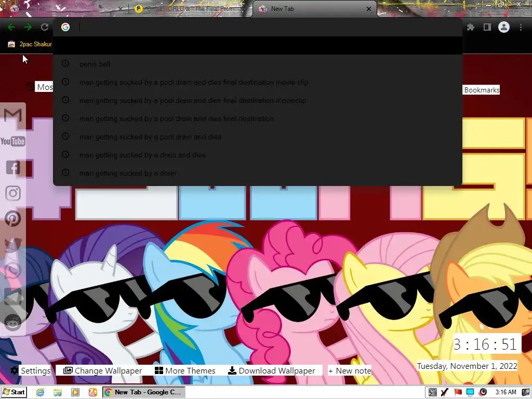Select suggestion 'man getting sucked by a pool drain and dies'
Image resolution: width=532 pixels, height=399 pixels.
pos(258,137)
